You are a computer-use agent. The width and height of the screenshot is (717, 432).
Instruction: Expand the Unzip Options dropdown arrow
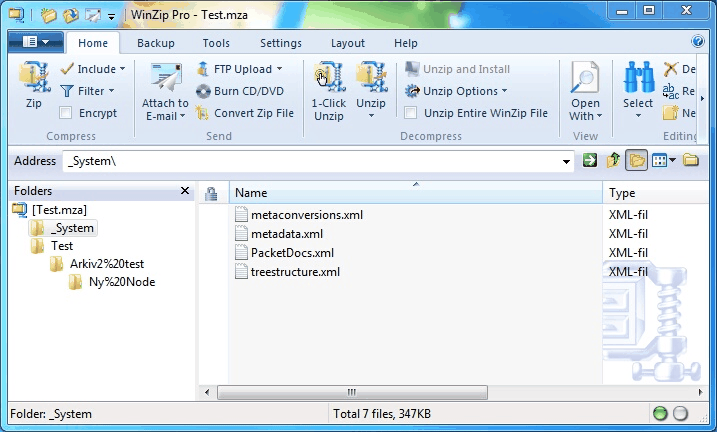click(x=504, y=91)
